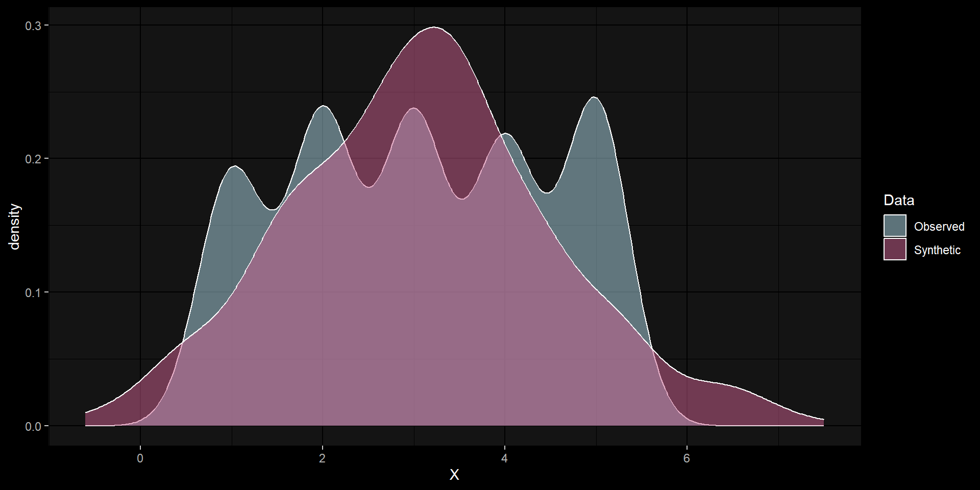Click the x-axis tick label 0
980x490 pixels.
tap(140, 458)
